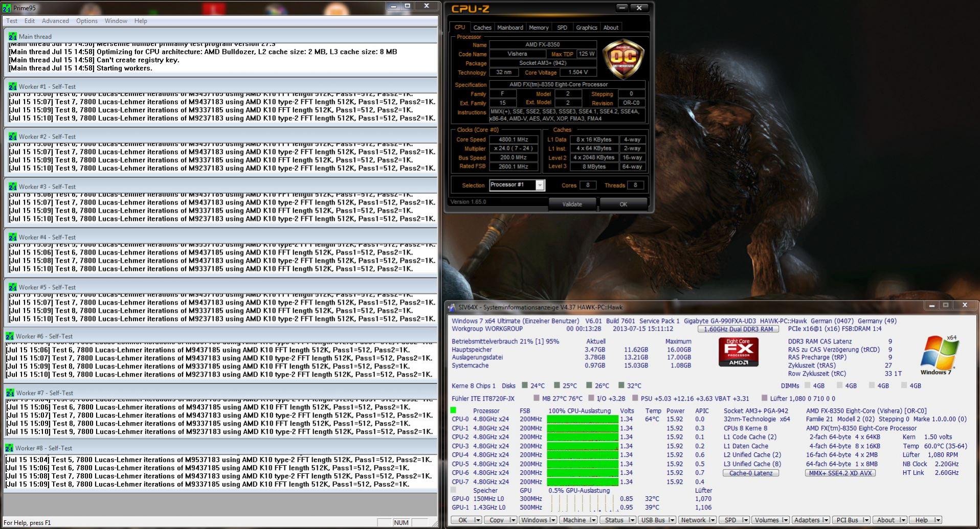This screenshot has height=529, width=980.
Task: Click the MMX+ SSE4.2 XD AVX button
Action: (x=840, y=473)
